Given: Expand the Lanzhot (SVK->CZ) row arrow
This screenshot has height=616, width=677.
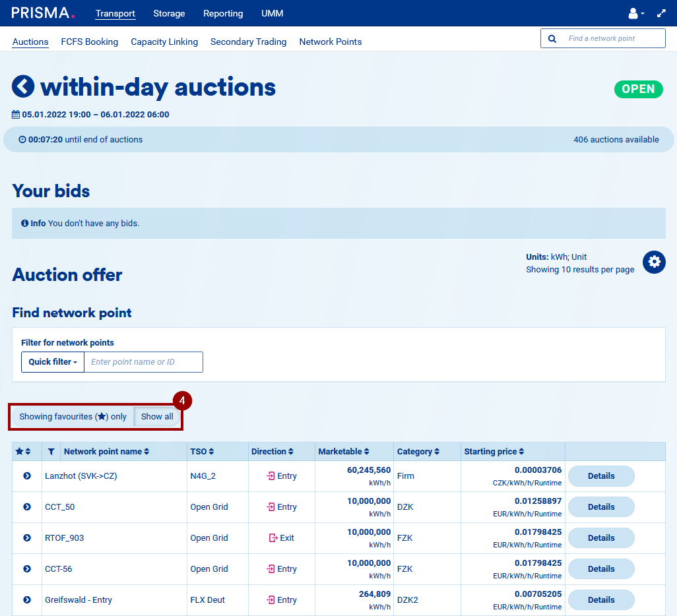Looking at the screenshot, I should 27,476.
